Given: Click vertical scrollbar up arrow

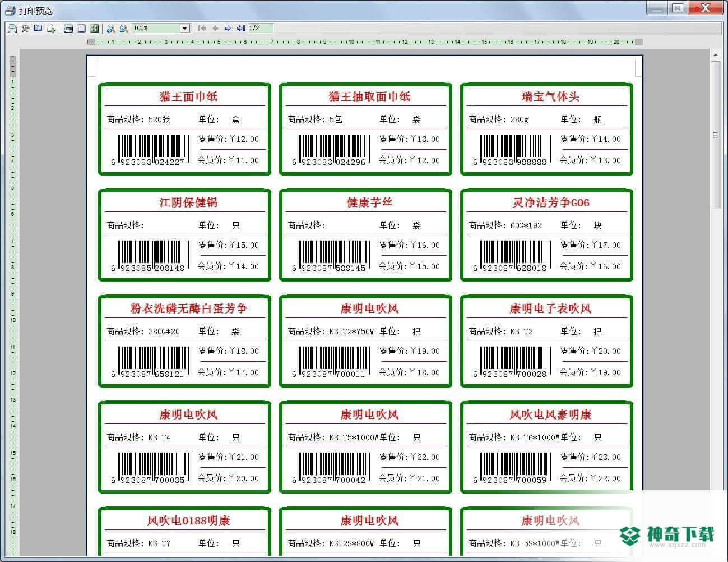Looking at the screenshot, I should (x=716, y=55).
